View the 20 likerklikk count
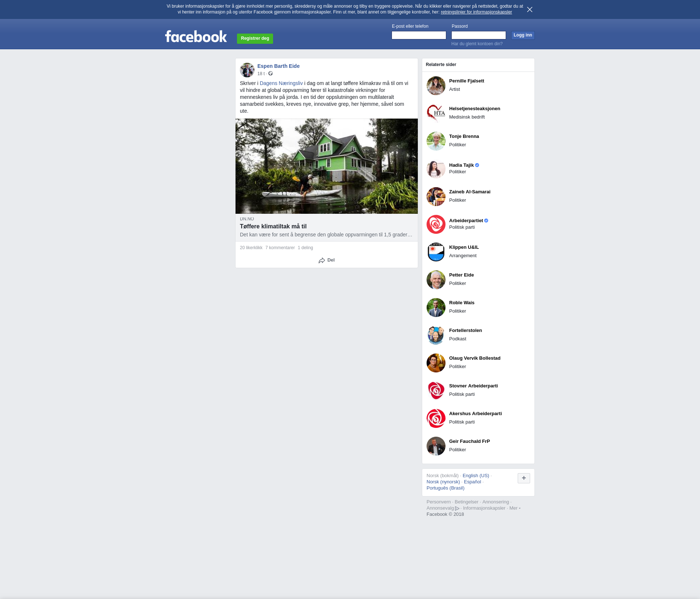Image resolution: width=700 pixels, height=599 pixels. click(251, 248)
